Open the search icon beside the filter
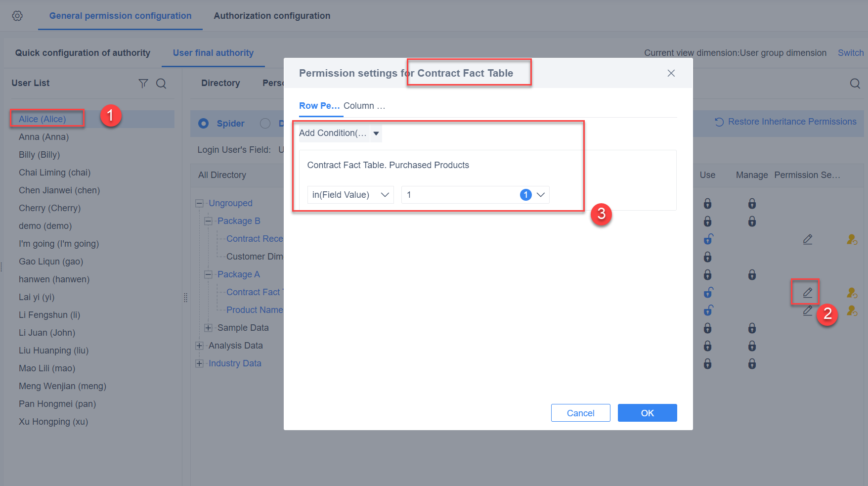The height and width of the screenshot is (486, 868). click(x=161, y=83)
